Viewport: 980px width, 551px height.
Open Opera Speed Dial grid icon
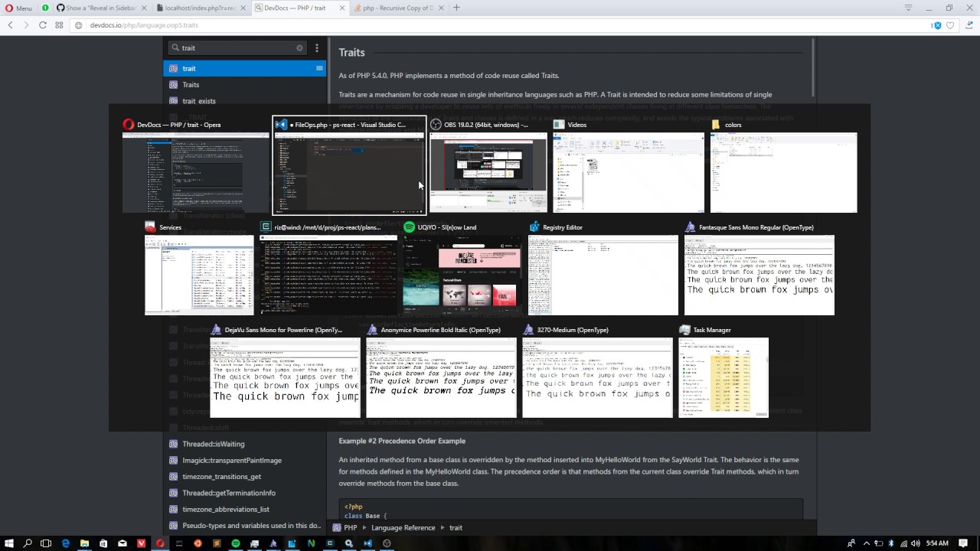59,25
